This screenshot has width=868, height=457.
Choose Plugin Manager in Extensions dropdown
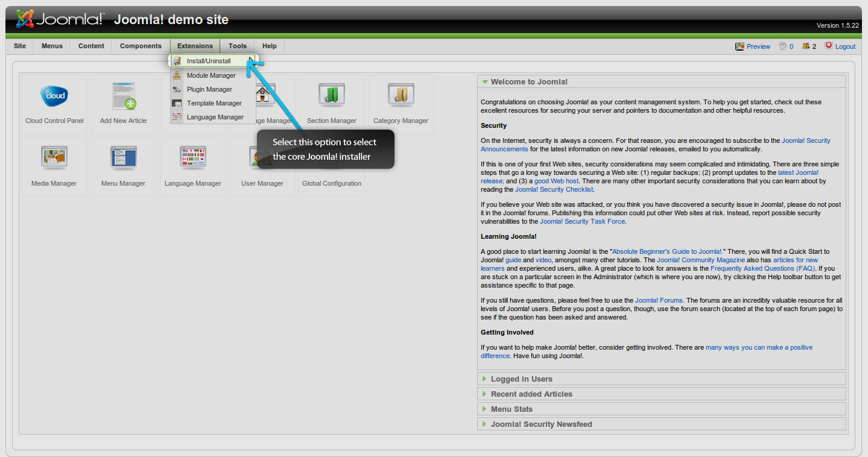(213, 89)
